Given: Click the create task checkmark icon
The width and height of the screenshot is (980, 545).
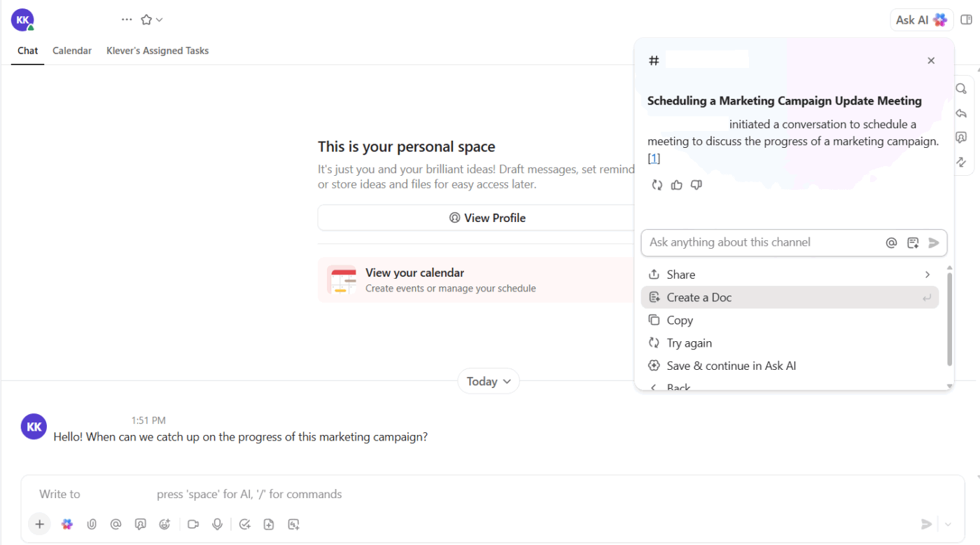Looking at the screenshot, I should pyautogui.click(x=244, y=524).
